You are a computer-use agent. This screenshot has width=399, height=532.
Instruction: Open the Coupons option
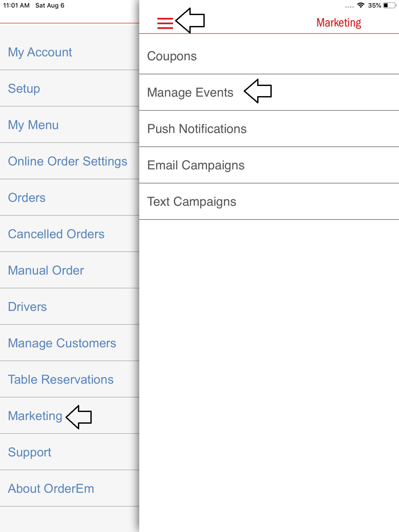[x=172, y=56]
